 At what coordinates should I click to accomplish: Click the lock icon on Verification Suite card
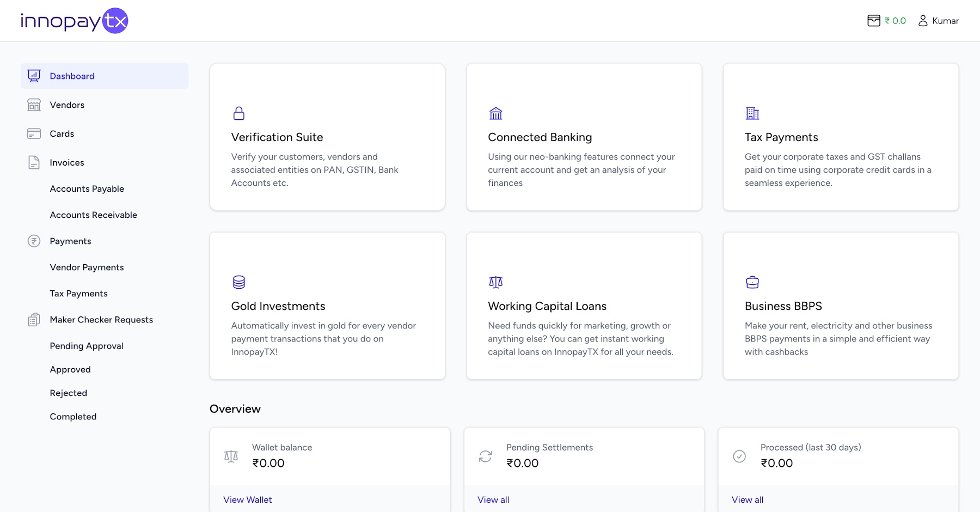click(239, 113)
